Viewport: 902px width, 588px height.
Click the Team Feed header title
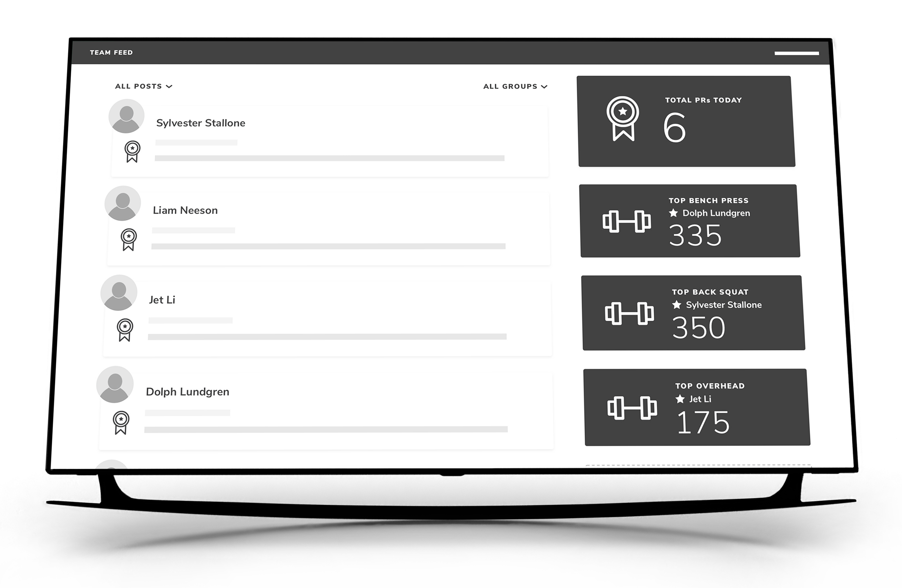click(x=111, y=53)
